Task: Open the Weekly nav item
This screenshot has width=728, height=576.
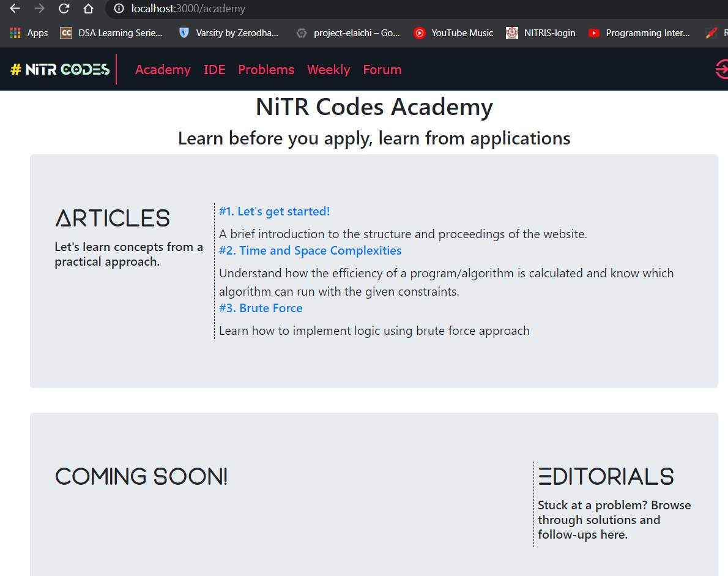Action: coord(329,70)
